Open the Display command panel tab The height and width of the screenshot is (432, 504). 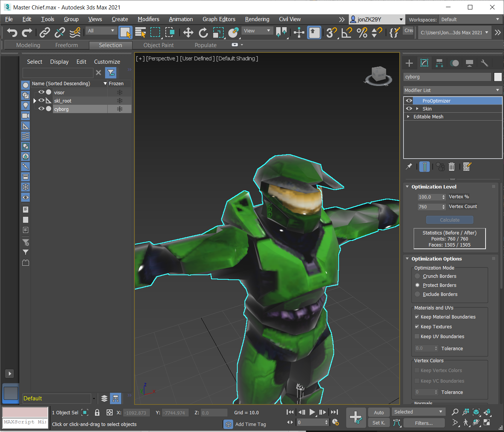[x=469, y=63]
